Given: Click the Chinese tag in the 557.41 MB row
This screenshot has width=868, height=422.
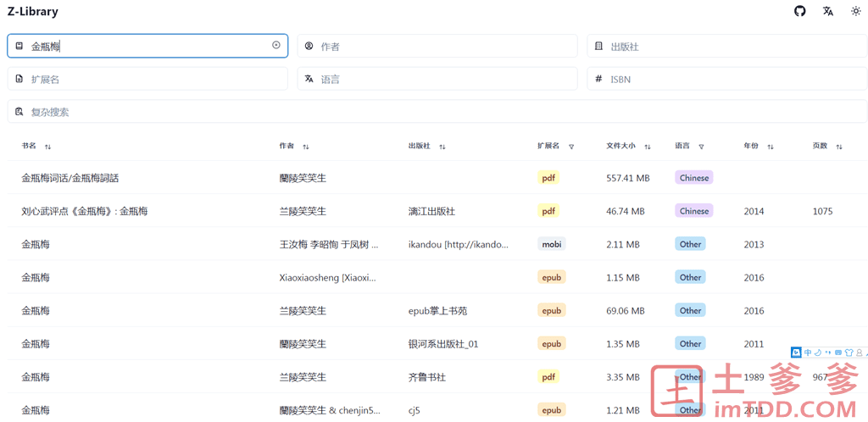Looking at the screenshot, I should coord(693,178).
